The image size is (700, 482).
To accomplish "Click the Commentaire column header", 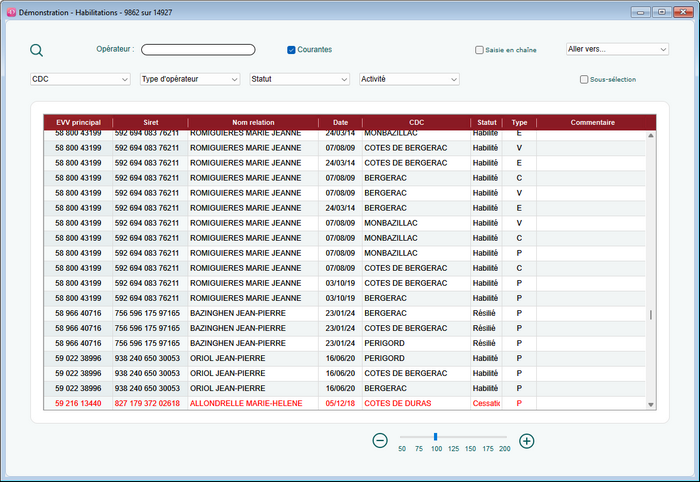I will (x=592, y=122).
